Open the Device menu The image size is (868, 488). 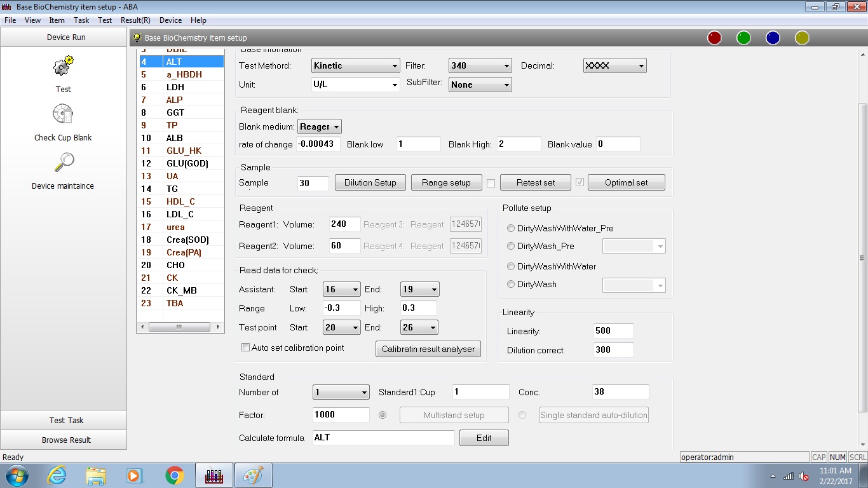point(170,20)
